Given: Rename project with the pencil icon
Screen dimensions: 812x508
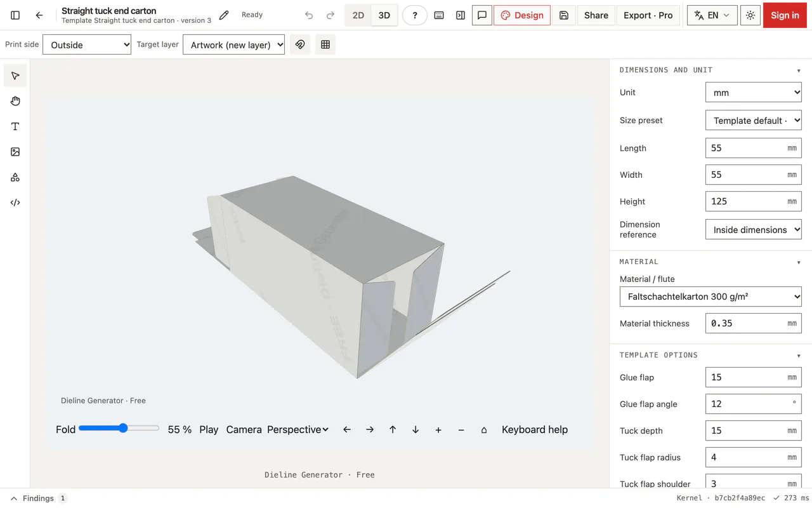Looking at the screenshot, I should tap(224, 15).
